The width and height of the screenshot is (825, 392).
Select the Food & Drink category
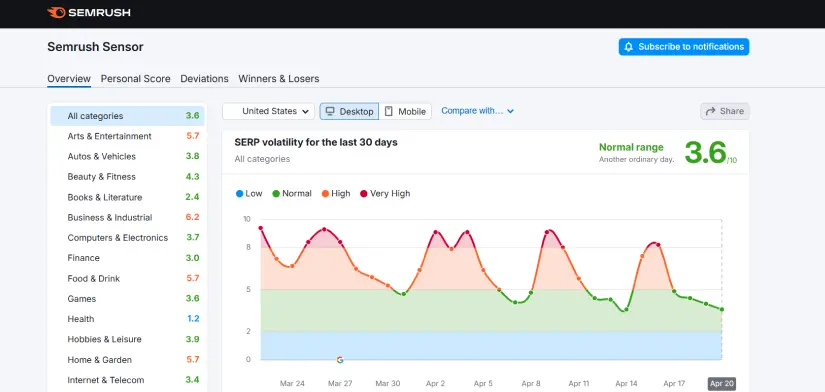pyautogui.click(x=127, y=278)
